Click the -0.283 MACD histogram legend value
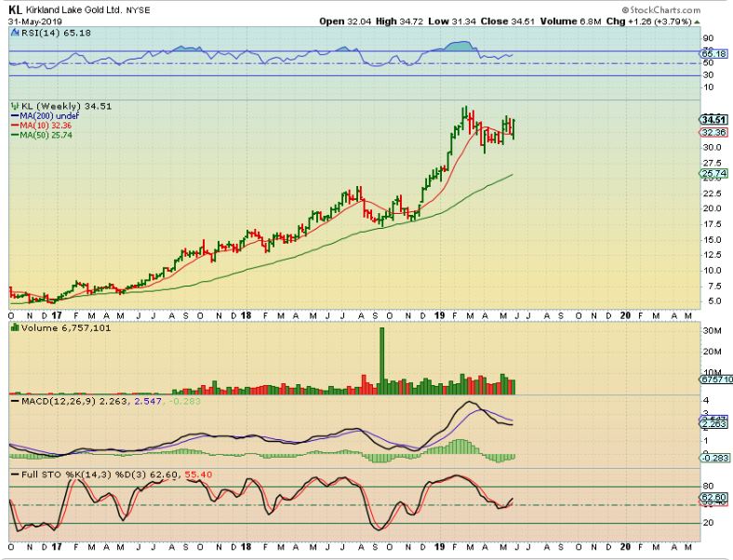733x560 pixels. (185, 401)
